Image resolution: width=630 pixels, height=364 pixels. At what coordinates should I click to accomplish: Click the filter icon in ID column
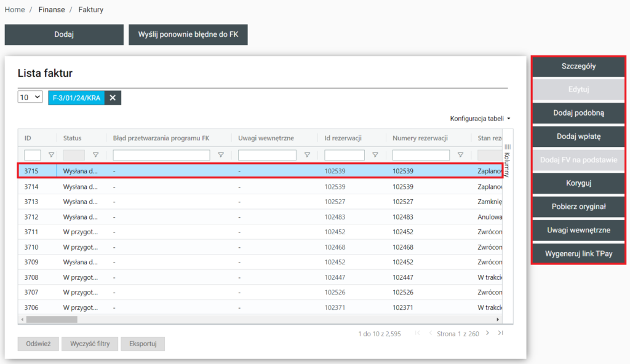click(x=51, y=155)
